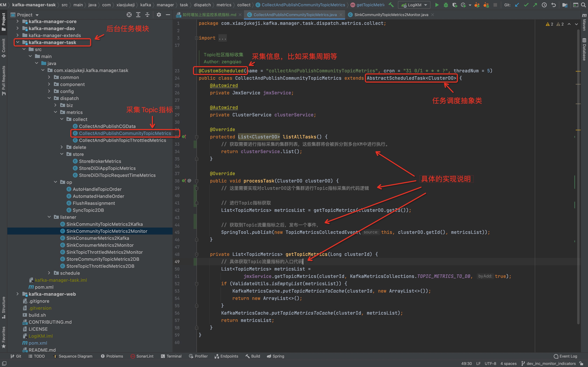Image resolution: width=588 pixels, height=367 pixels.
Task: Select StoreBrokerMetrics in the project tree
Action: 100,161
